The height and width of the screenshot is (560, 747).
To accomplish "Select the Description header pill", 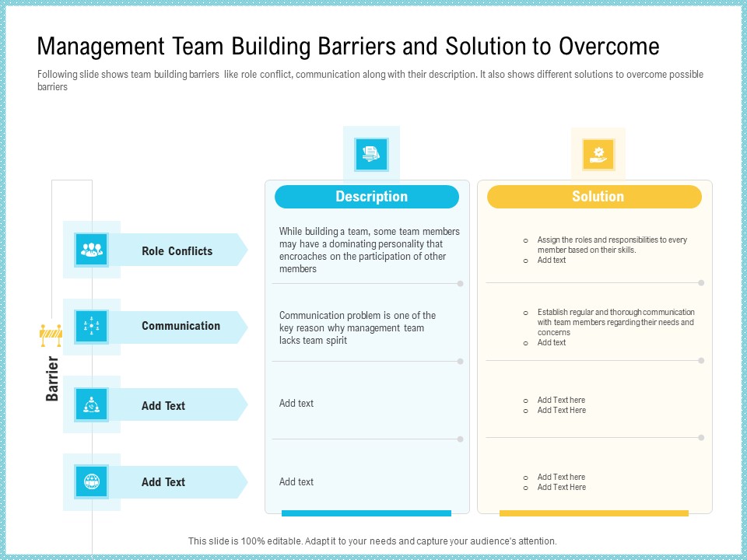I will click(366, 197).
